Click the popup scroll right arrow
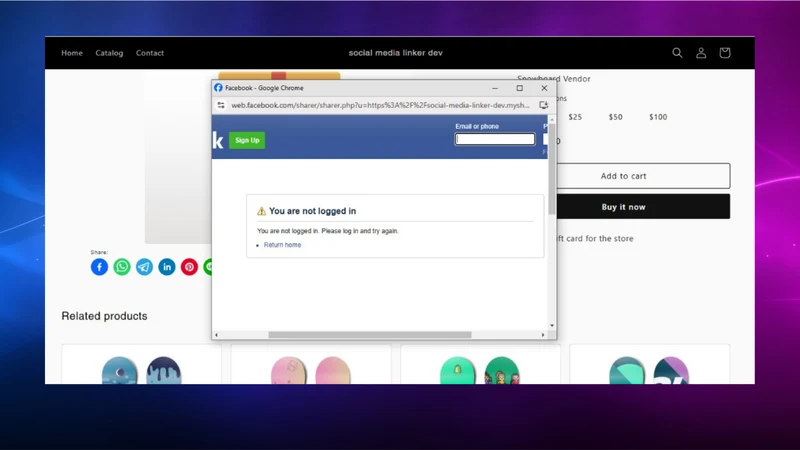The height and width of the screenshot is (450, 800). [x=543, y=335]
